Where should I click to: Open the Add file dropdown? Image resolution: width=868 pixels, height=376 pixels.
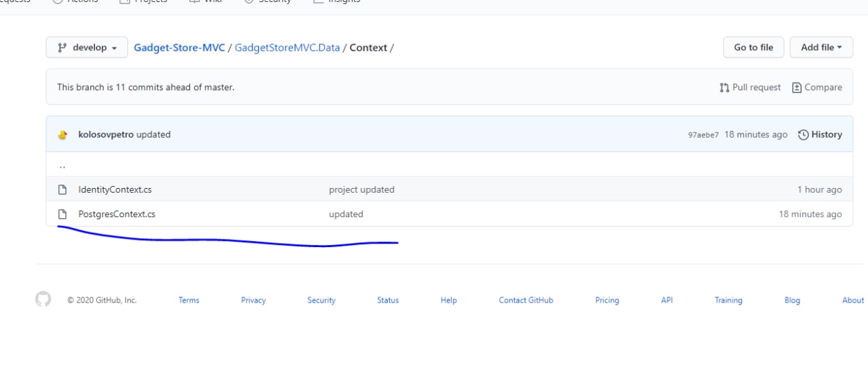[821, 48]
